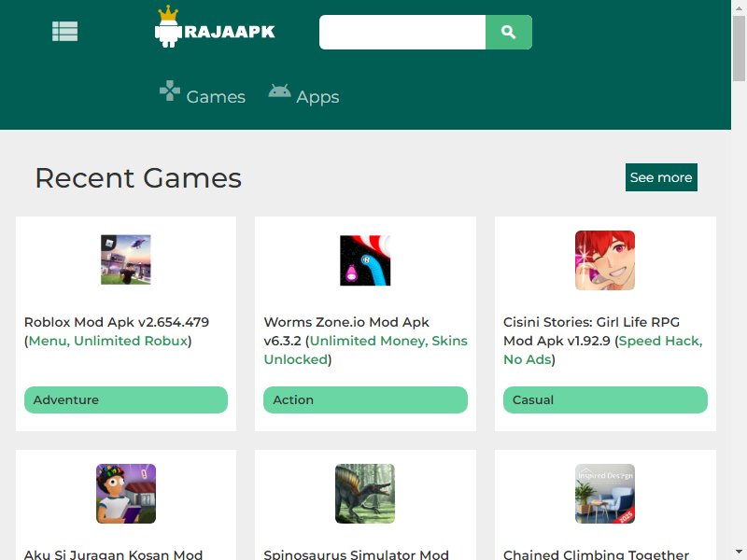Open the Cisini Stories: Girl Life RPG link
747x560 pixels.
tap(603, 341)
